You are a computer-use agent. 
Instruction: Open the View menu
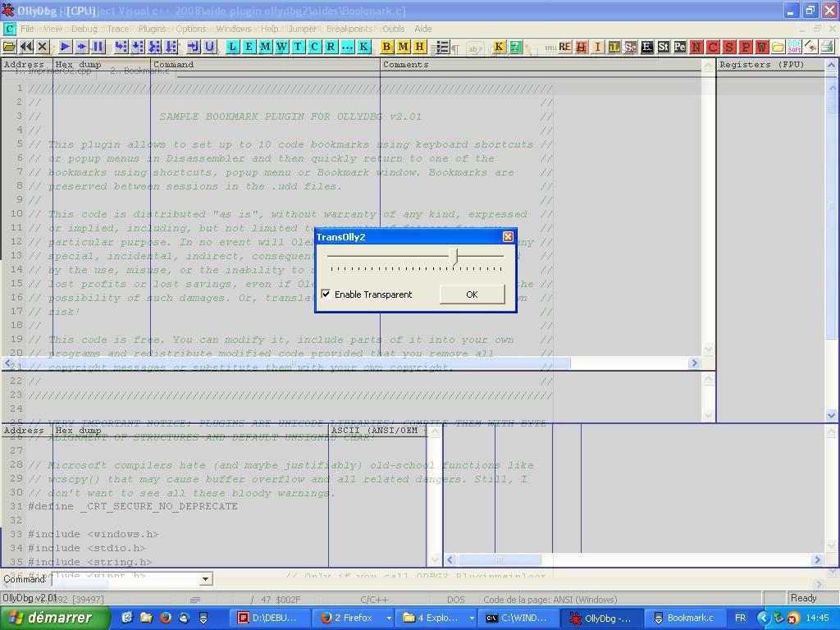pyautogui.click(x=52, y=29)
